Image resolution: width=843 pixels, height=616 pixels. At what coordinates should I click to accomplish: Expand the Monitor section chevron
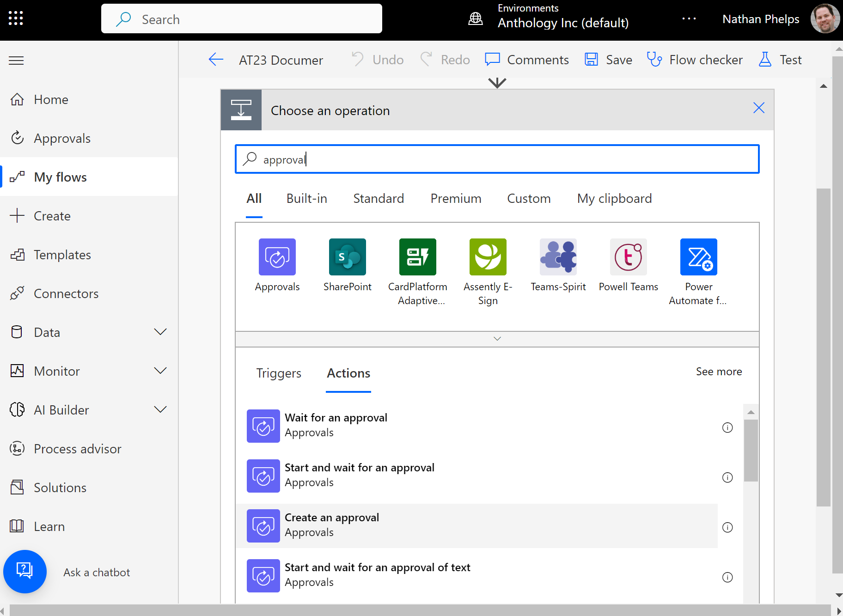[x=160, y=371]
